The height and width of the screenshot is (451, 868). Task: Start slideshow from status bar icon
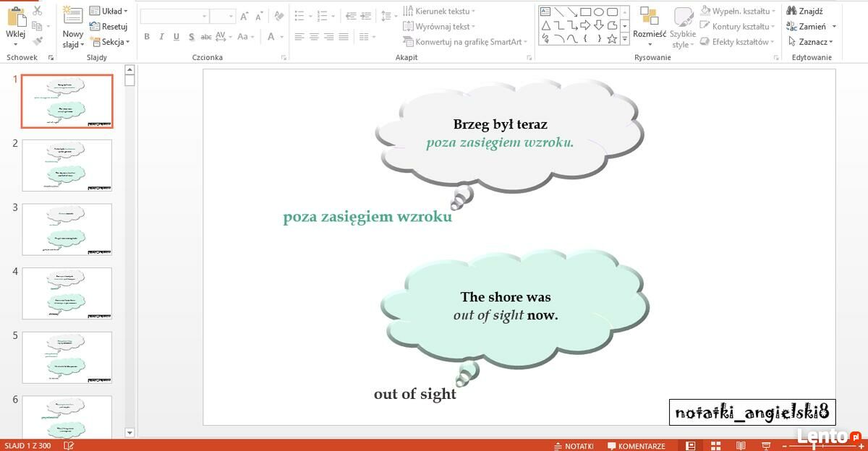click(766, 446)
